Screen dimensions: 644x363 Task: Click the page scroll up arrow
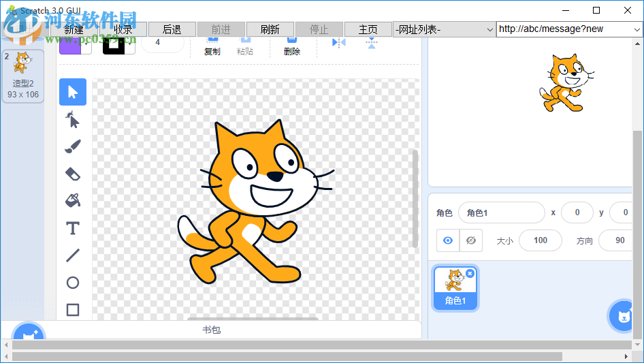tap(637, 43)
